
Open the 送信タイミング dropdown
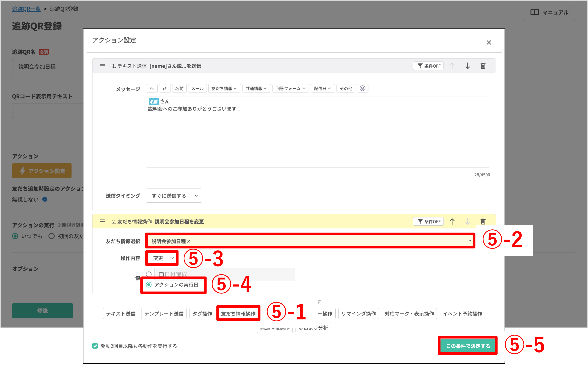[174, 196]
